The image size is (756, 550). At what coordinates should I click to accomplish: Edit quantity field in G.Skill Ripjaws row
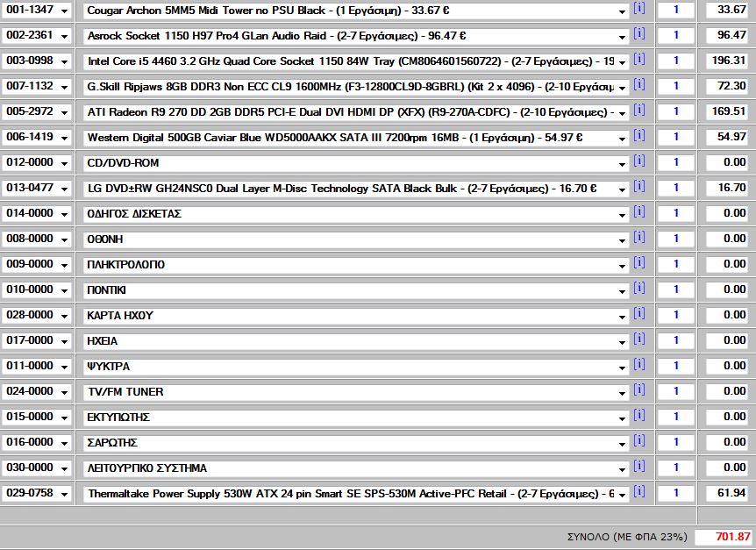coord(676,86)
